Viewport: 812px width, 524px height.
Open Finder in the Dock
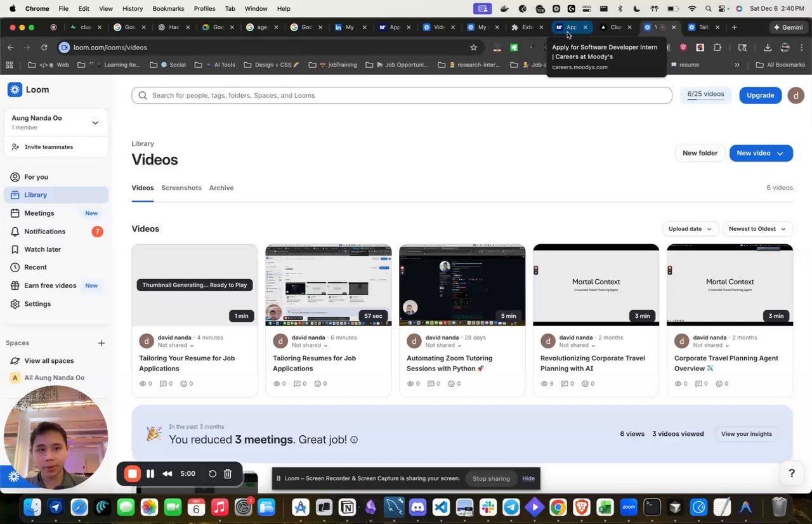point(32,507)
